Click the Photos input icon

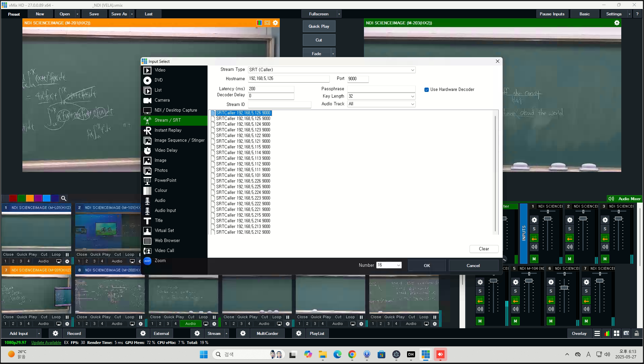point(147,170)
